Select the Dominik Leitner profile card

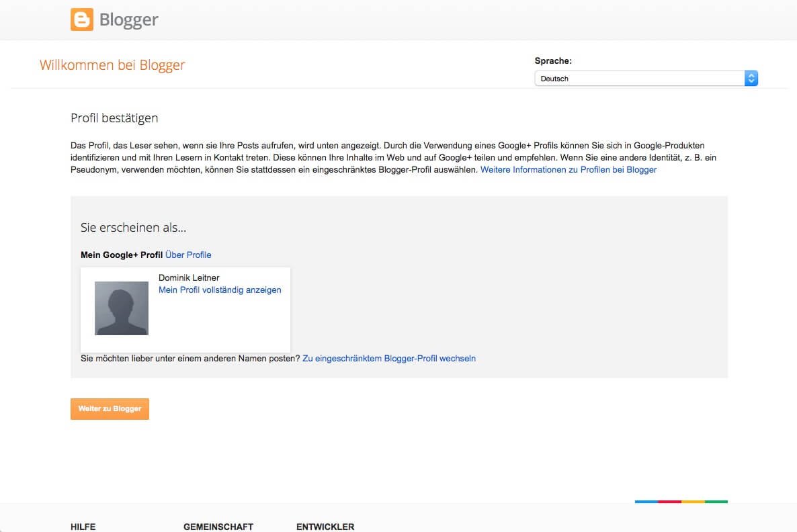[x=185, y=309]
